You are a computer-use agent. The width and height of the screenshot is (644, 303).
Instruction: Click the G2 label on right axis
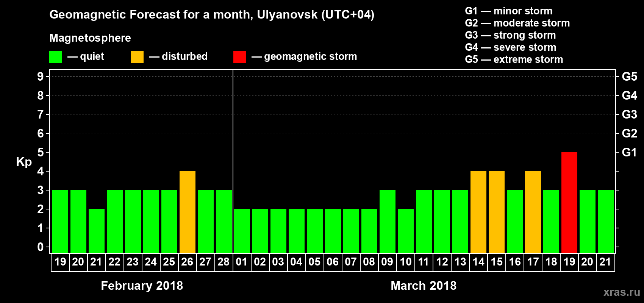630,133
